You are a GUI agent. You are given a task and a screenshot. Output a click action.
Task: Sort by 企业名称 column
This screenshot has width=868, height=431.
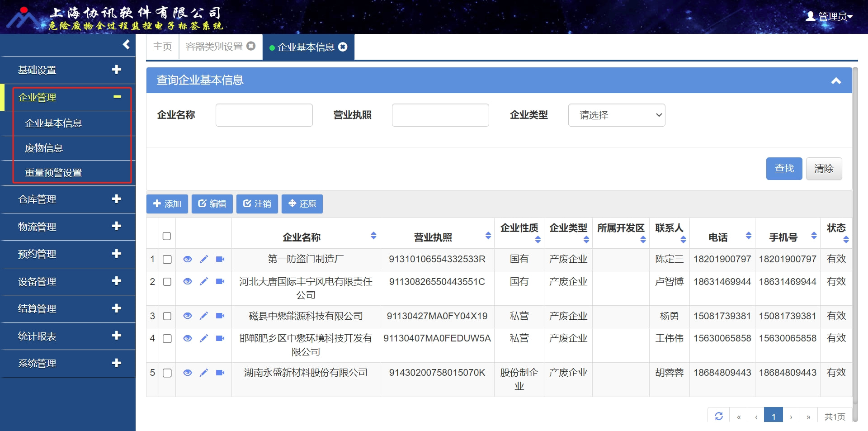click(373, 236)
